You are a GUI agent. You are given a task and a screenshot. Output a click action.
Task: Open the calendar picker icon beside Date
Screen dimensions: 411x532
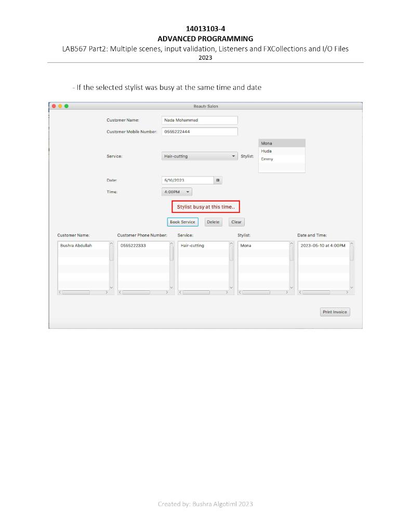(x=218, y=180)
